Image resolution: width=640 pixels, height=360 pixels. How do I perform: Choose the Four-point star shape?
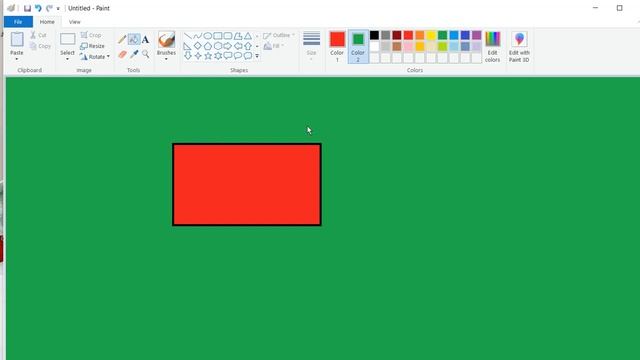tap(198, 56)
